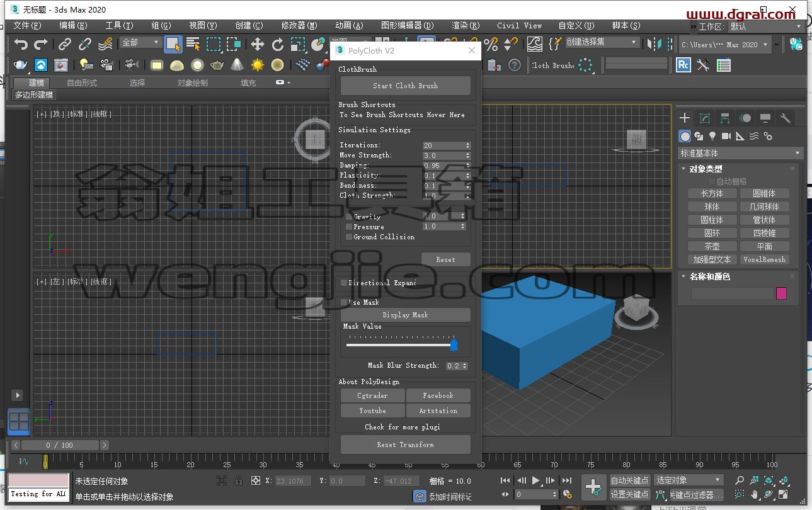Open the 创建选择集 named selection dropdown
Image resolution: width=812 pixels, height=510 pixels.
point(602,42)
